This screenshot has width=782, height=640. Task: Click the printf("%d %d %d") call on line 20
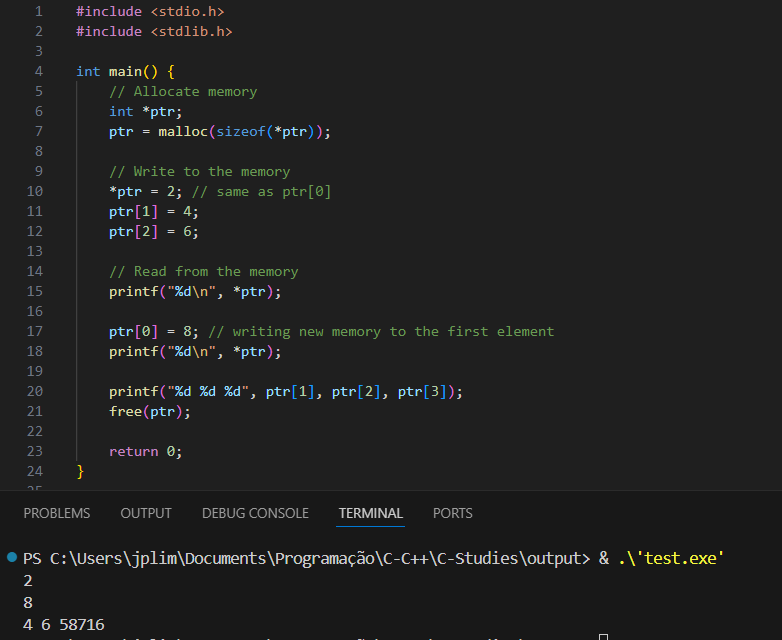tap(286, 391)
